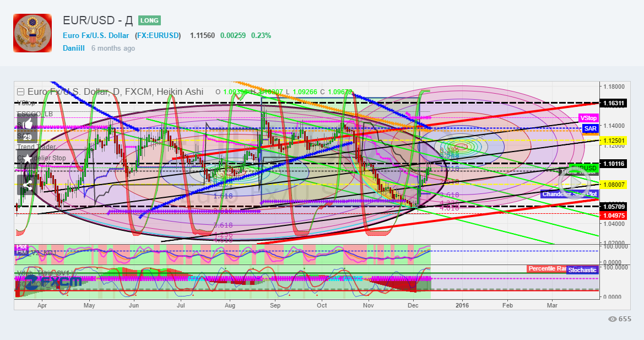Click the yellow 1.12501 price label

[613, 141]
